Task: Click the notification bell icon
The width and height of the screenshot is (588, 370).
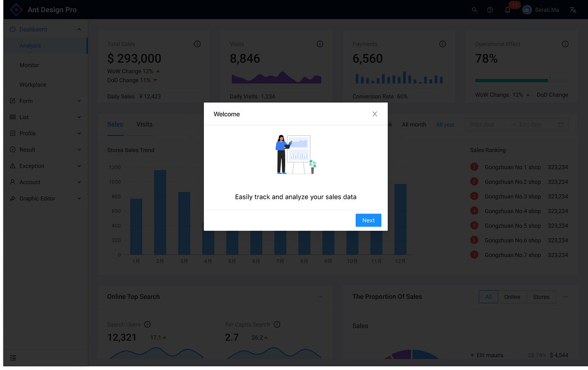Action: (507, 9)
